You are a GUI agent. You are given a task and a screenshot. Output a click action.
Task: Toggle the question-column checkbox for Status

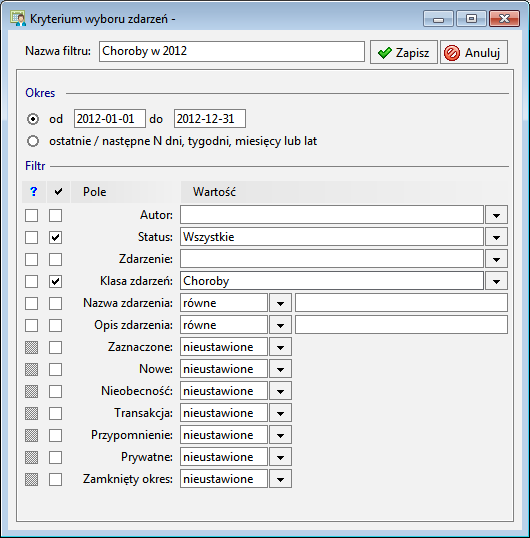[x=32, y=237]
